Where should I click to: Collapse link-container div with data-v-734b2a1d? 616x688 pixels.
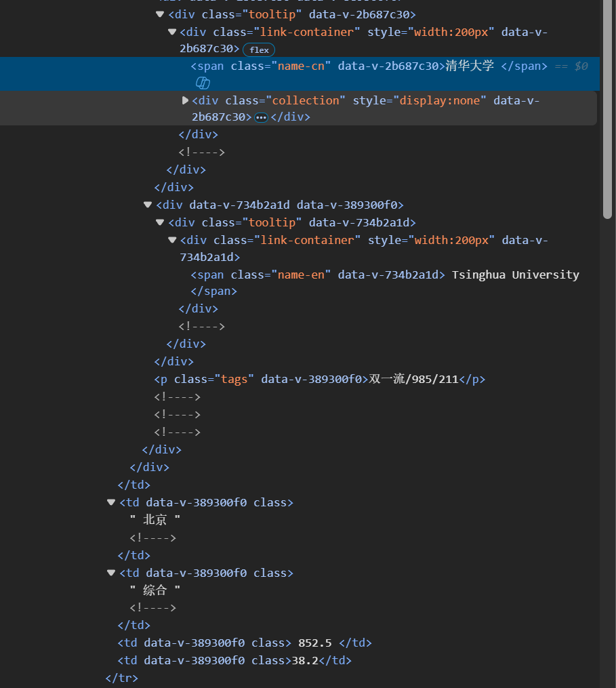click(x=172, y=240)
